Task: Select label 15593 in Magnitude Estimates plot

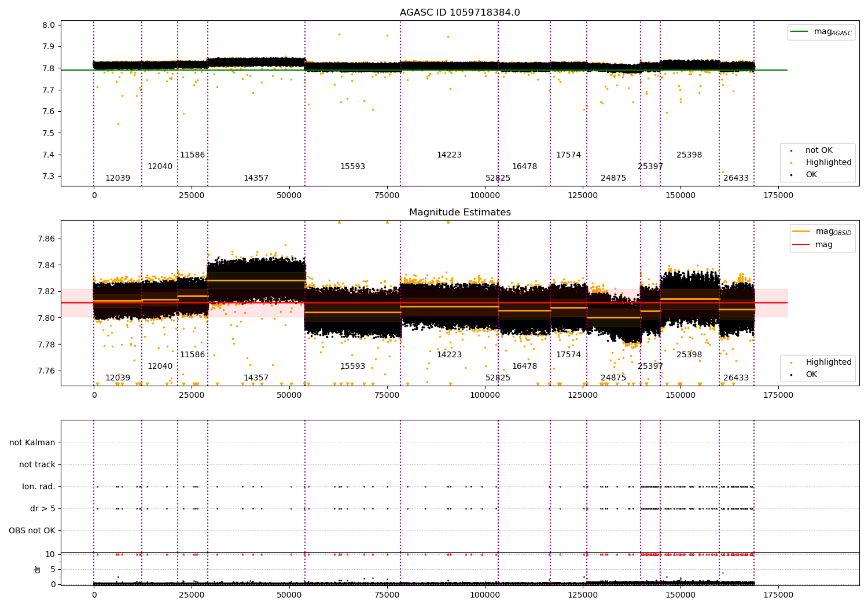Action: (352, 367)
